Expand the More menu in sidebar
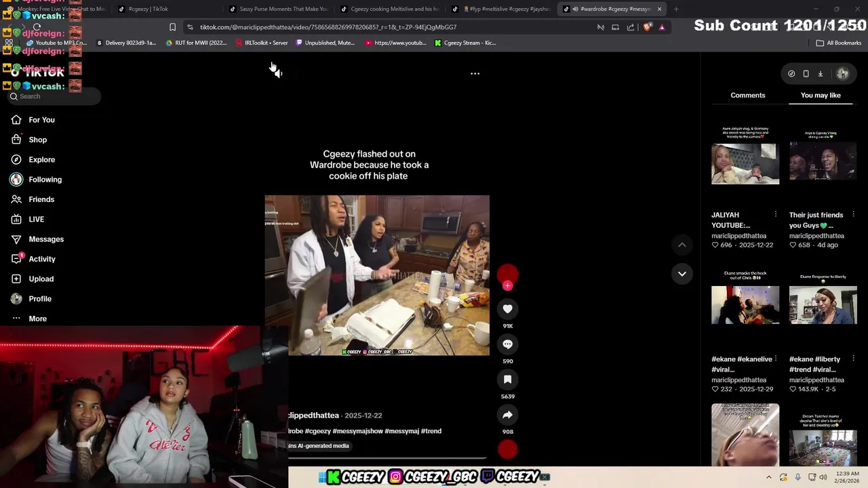 (37, 319)
